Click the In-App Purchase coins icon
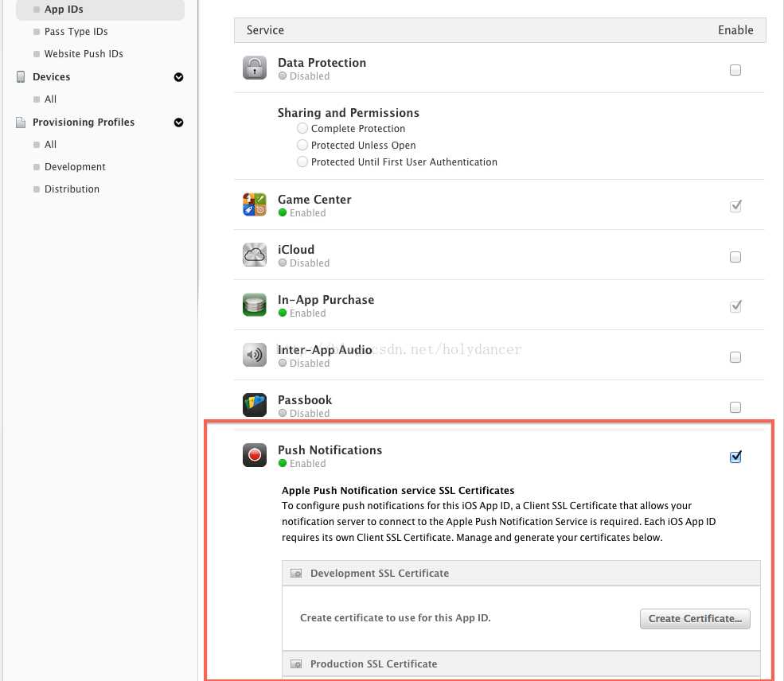This screenshot has height=681, width=784. [x=255, y=305]
